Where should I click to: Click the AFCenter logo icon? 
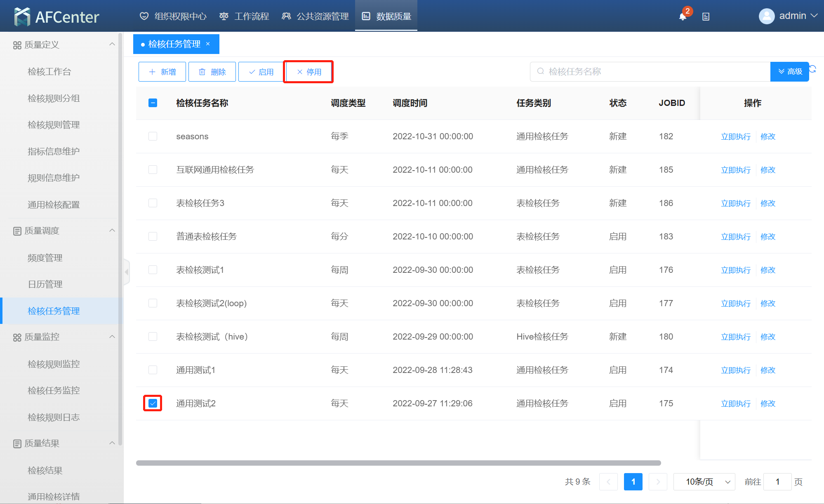point(22,16)
